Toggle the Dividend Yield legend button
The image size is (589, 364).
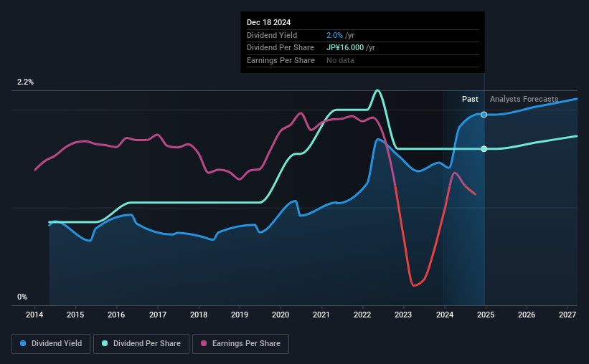tap(51, 344)
